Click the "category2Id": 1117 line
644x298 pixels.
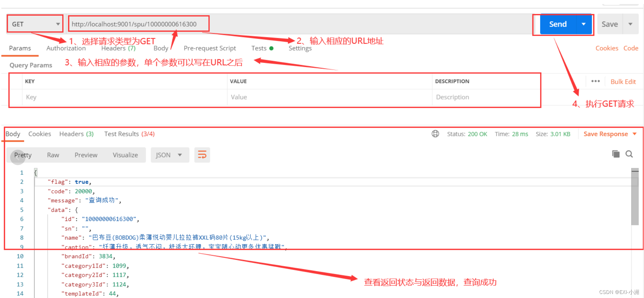click(95, 275)
